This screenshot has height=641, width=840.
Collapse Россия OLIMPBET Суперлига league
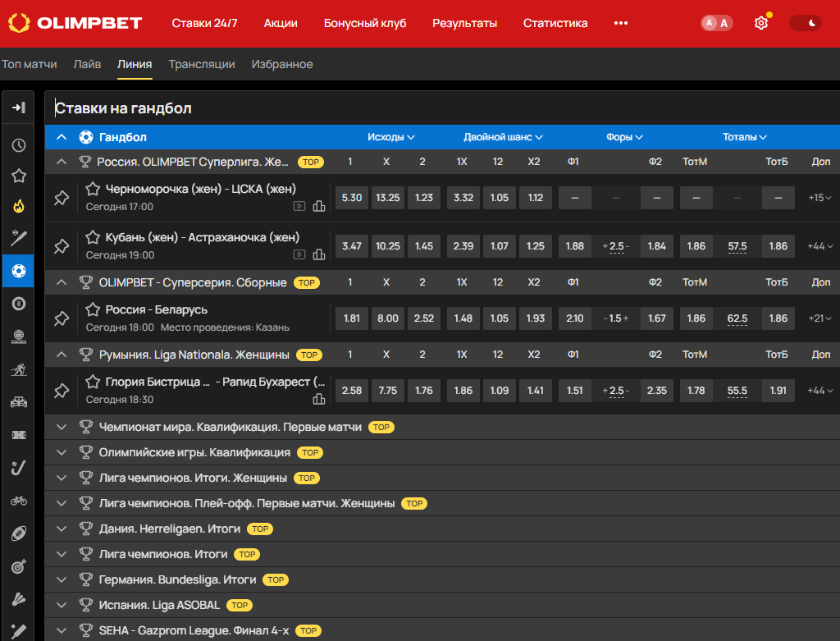point(62,162)
